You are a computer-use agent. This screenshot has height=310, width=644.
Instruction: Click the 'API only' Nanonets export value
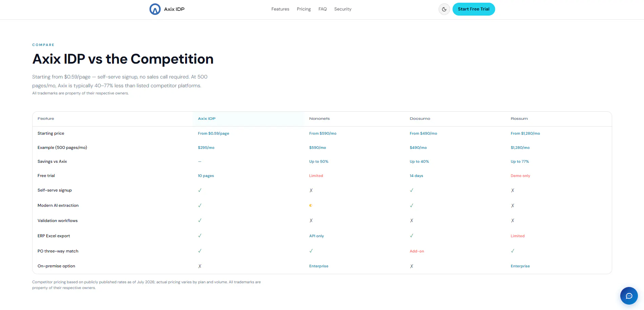tap(317, 236)
